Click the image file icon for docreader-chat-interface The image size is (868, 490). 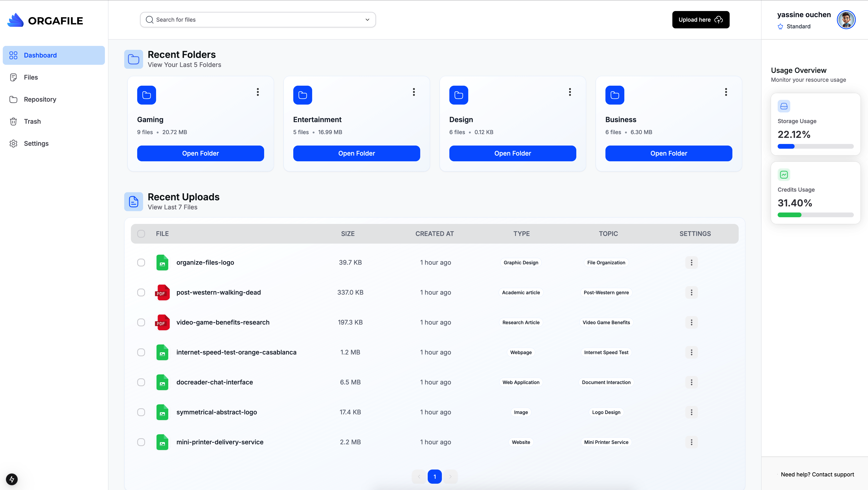[x=162, y=382]
